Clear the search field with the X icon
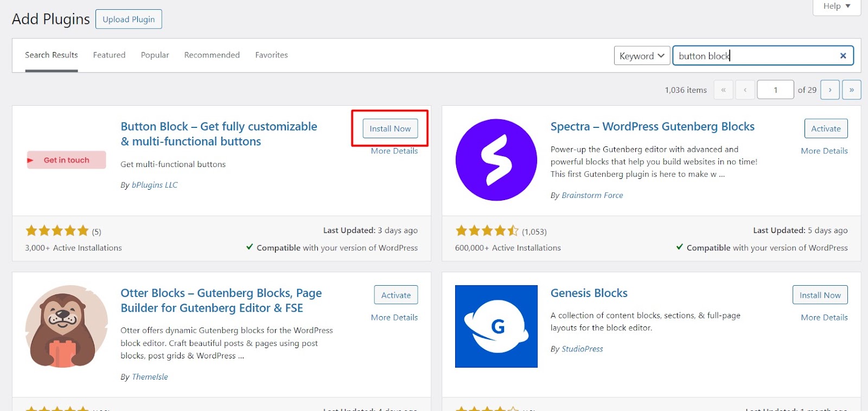The image size is (868, 411). 843,56
